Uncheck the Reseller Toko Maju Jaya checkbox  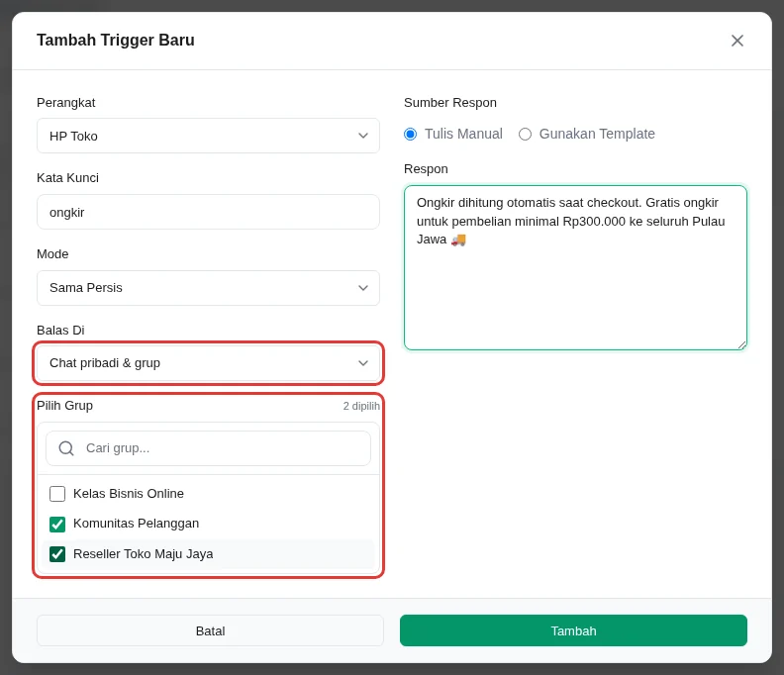click(57, 554)
